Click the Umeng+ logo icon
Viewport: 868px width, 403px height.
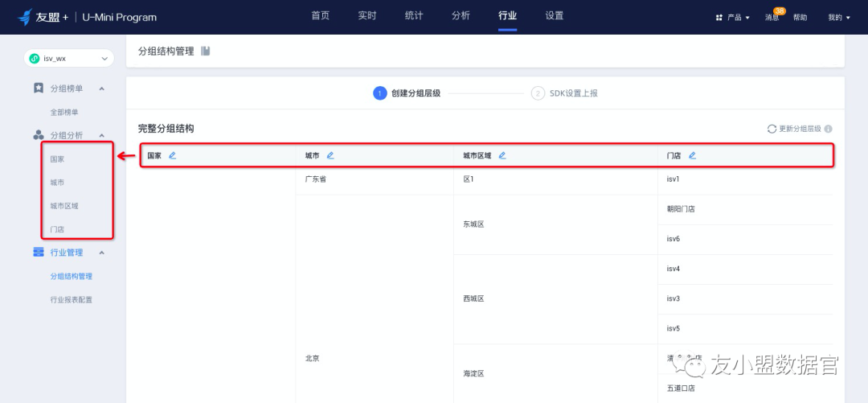(x=25, y=17)
